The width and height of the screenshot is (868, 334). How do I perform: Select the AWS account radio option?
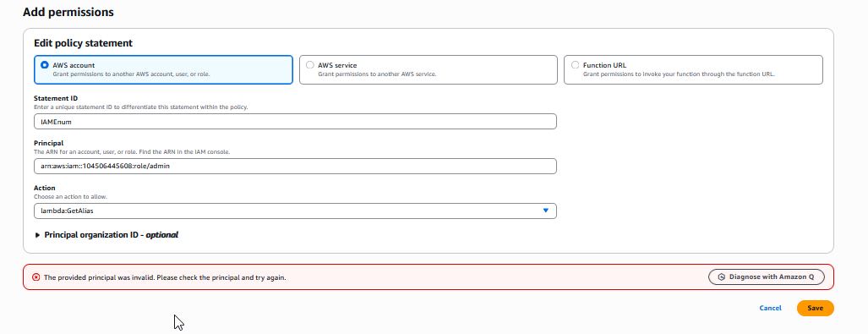[45, 65]
